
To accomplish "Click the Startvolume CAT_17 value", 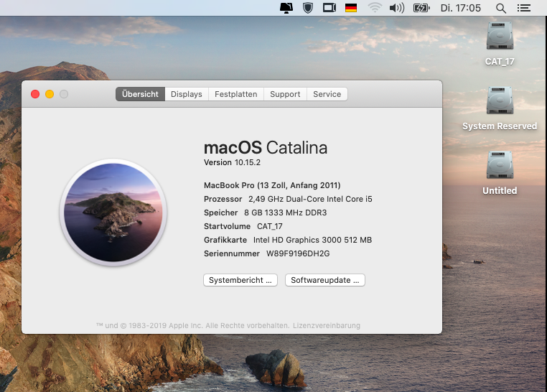I will pyautogui.click(x=270, y=226).
